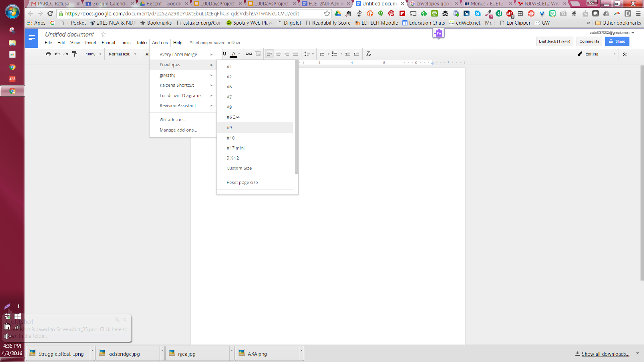This screenshot has width=644, height=362.
Task: Open Normal text style dropdown
Action: [x=123, y=54]
